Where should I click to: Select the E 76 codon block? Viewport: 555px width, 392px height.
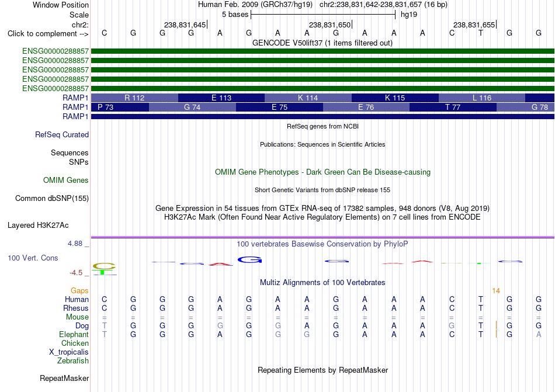tap(366, 107)
